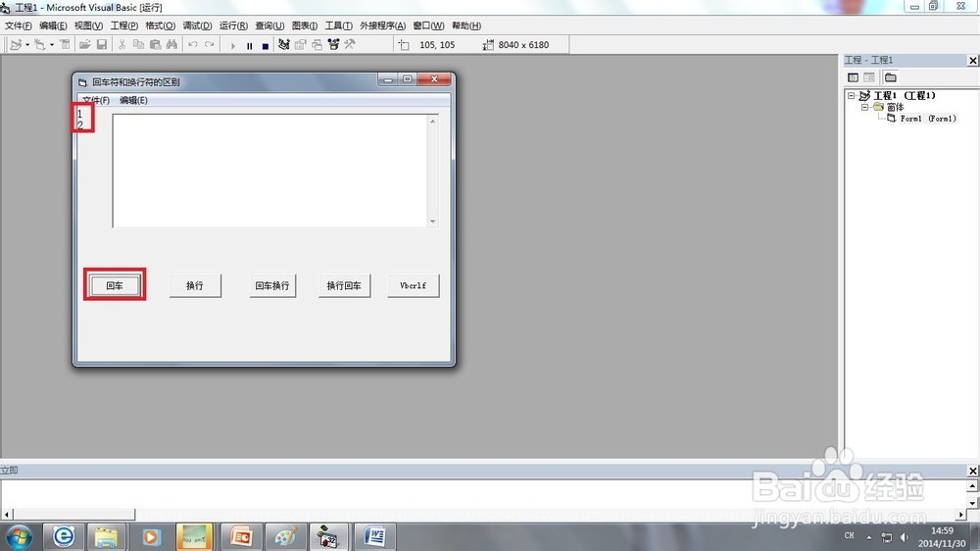
Task: Open the 查询(U) menu
Action: pyautogui.click(x=269, y=25)
